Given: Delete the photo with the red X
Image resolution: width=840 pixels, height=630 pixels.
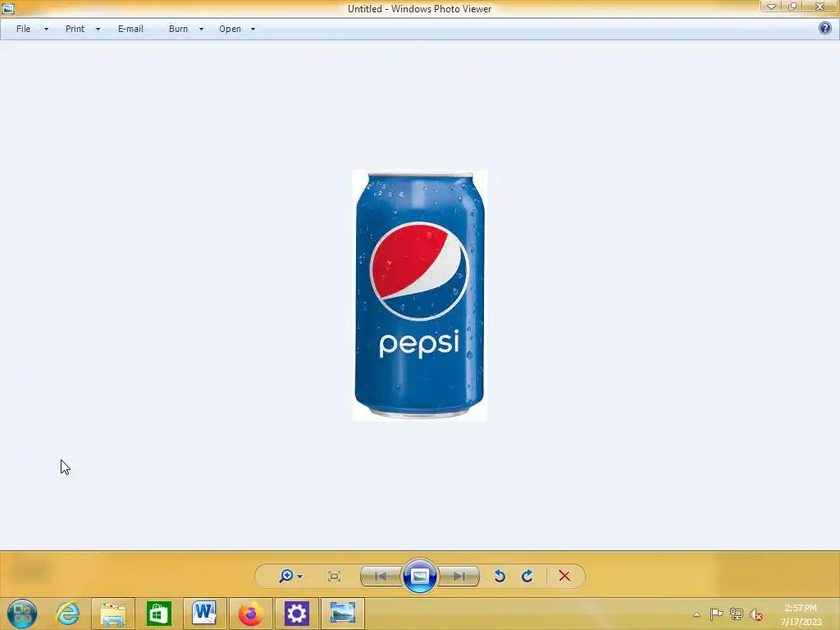Looking at the screenshot, I should coord(564,576).
